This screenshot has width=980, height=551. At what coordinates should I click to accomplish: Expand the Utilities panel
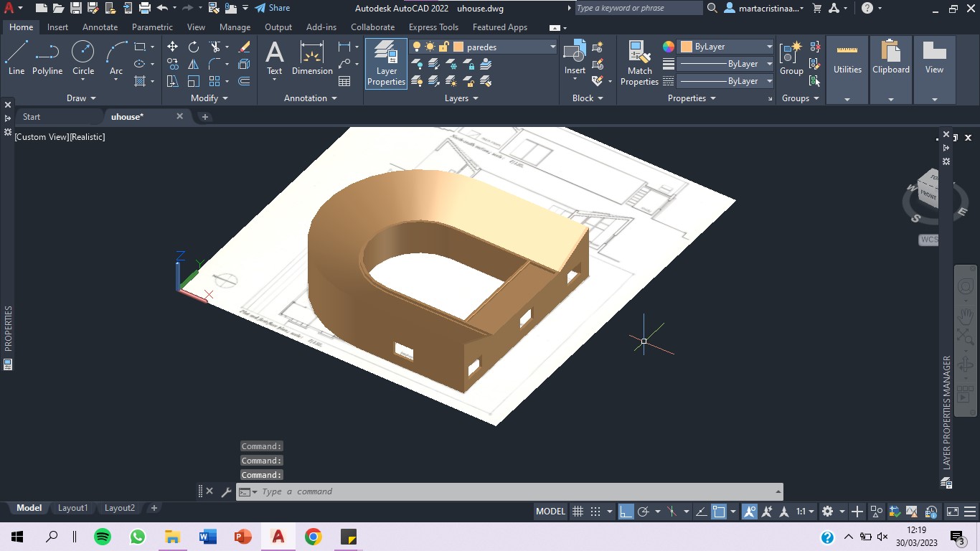847,100
